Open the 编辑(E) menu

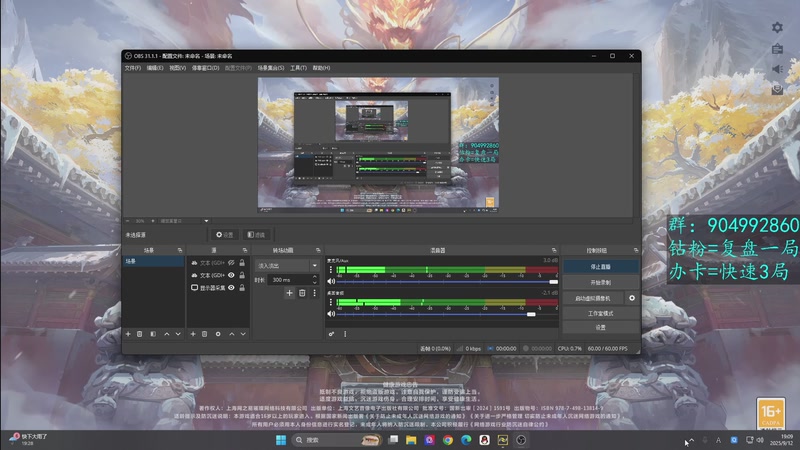click(155, 68)
